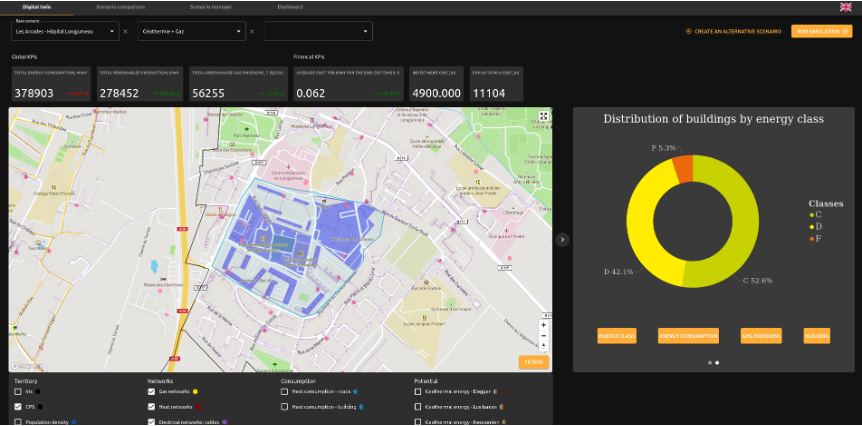Uncheck the Gas networks layer
The height and width of the screenshot is (426, 862).
152,392
